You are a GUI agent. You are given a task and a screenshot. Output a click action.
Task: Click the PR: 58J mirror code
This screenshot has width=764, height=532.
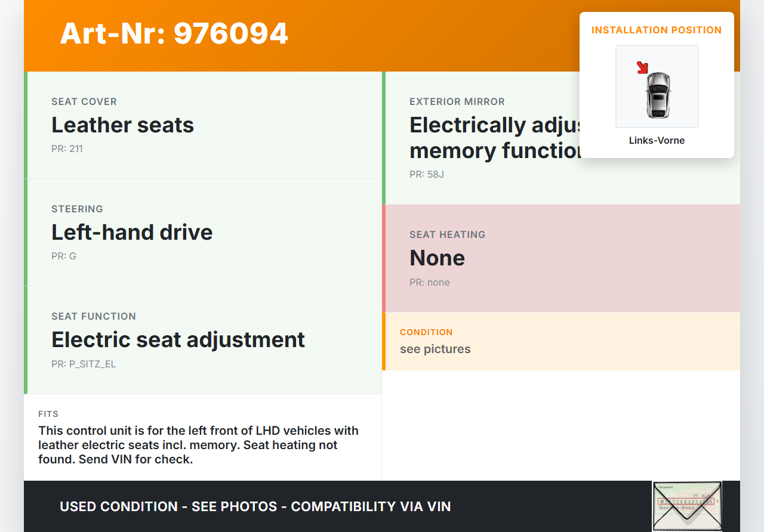(427, 175)
